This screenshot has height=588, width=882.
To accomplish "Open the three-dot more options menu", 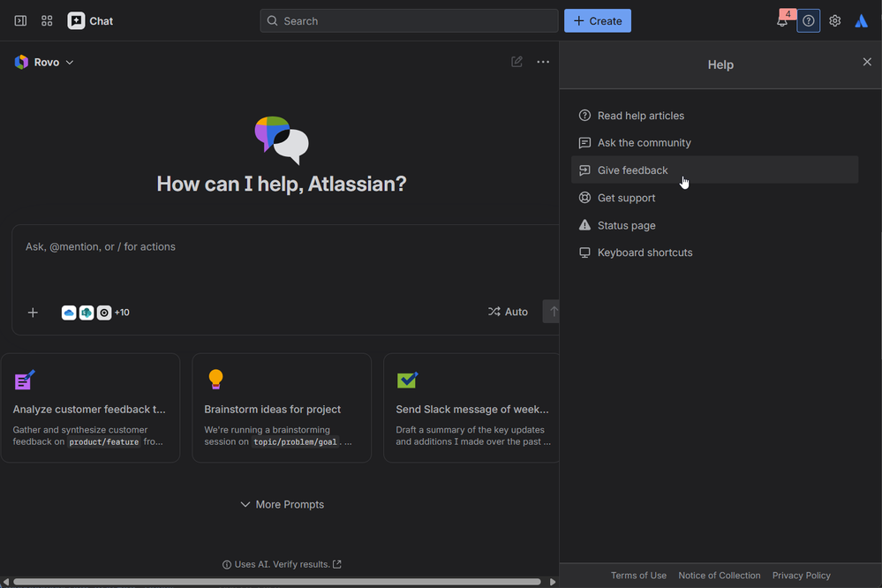I will 543,62.
